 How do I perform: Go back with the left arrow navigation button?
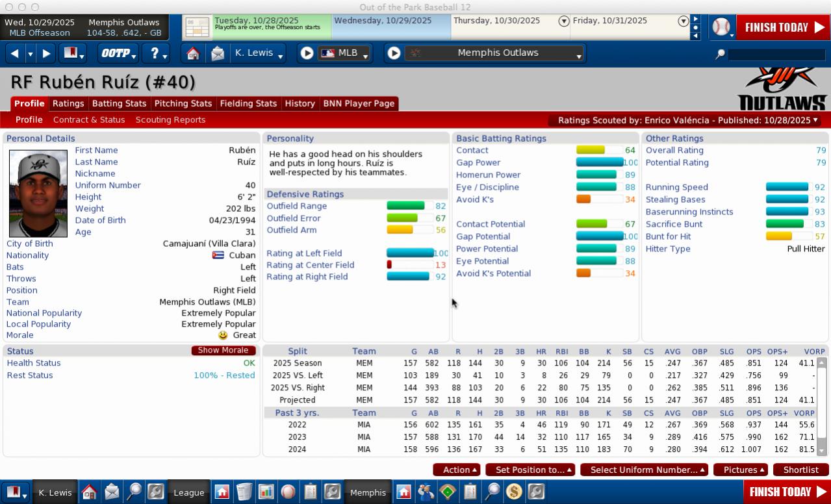coord(14,53)
